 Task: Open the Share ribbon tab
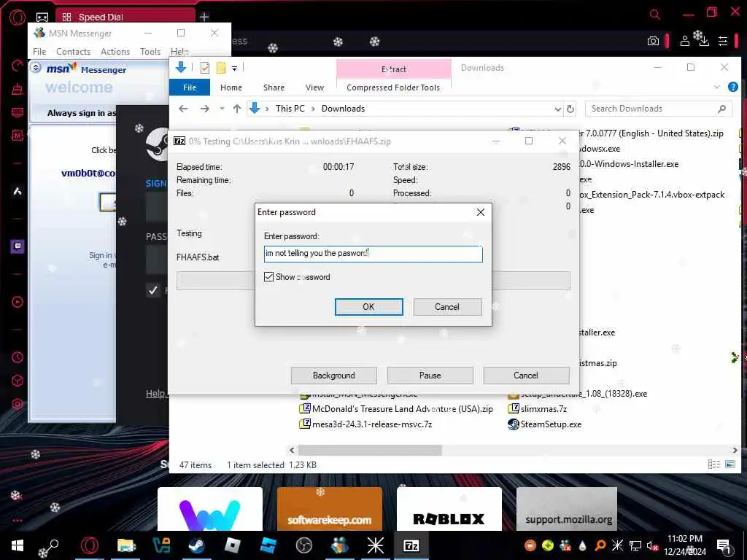(x=274, y=87)
